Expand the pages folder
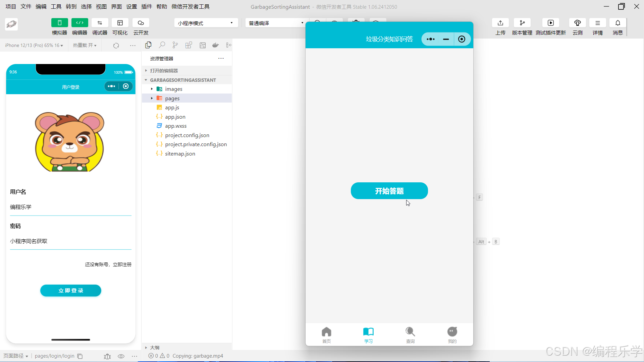Viewport: 644px width, 362px height. pyautogui.click(x=172, y=98)
